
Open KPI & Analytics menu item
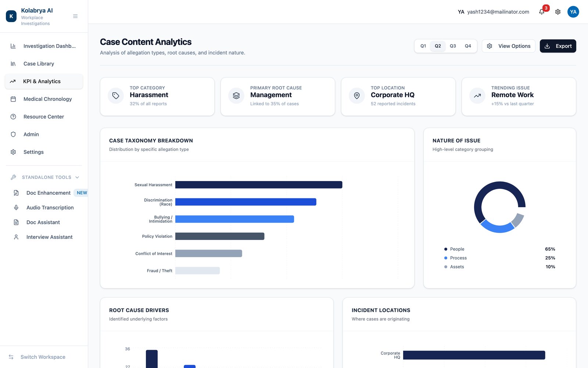click(44, 81)
